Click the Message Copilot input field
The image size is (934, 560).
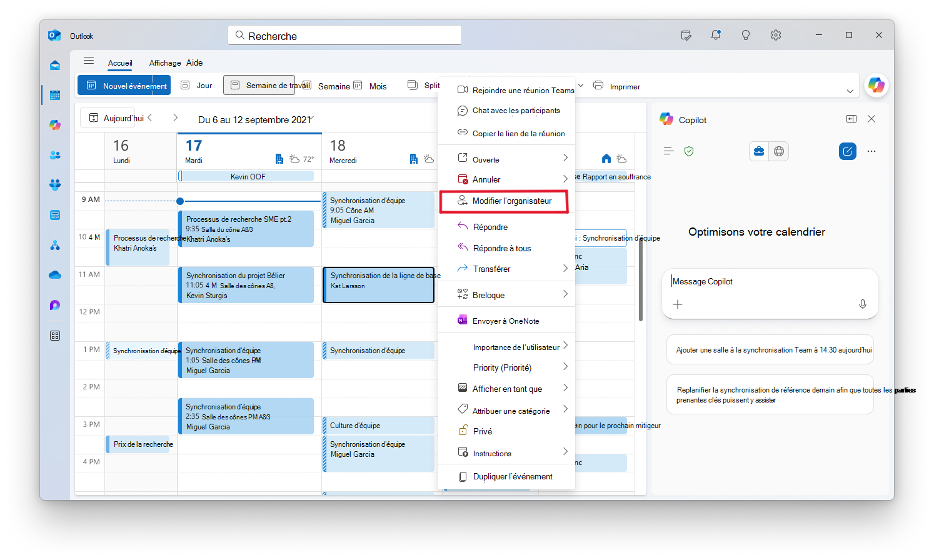coord(770,282)
